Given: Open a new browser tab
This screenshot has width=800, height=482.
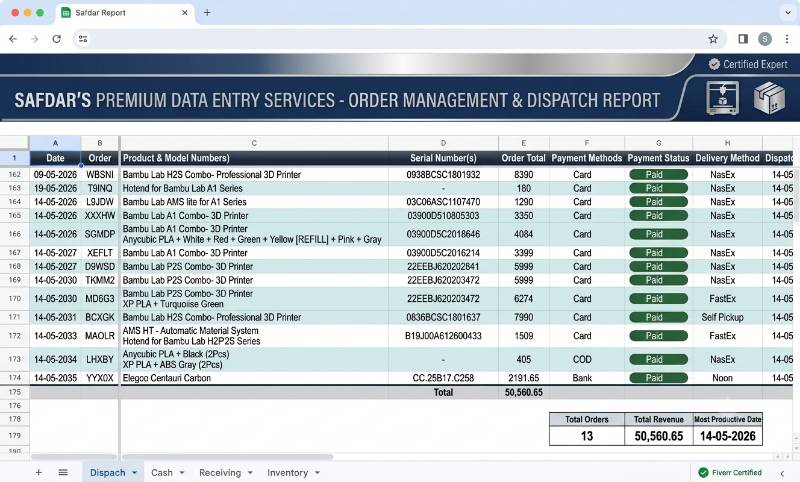Looking at the screenshot, I should click(x=207, y=13).
